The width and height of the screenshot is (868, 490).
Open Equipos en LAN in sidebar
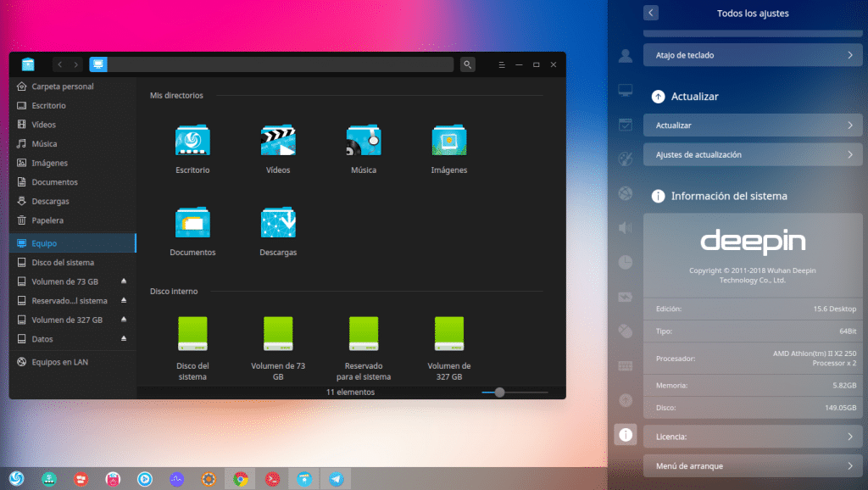(73, 362)
